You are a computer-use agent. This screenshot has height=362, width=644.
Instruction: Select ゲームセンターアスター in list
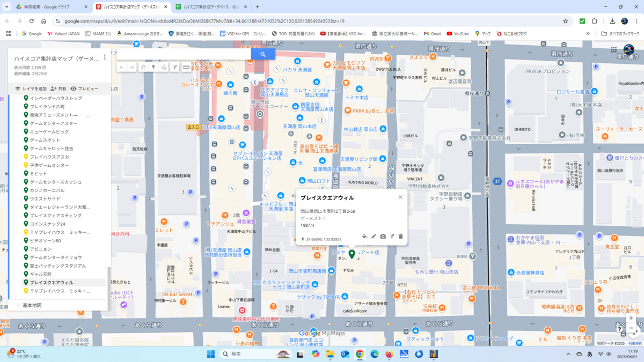[54, 123]
